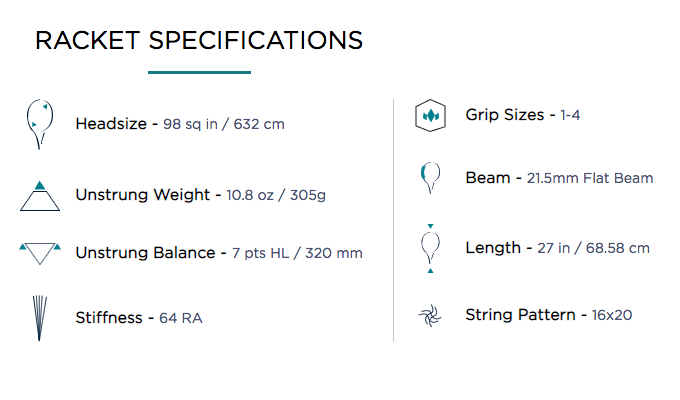Click the Grip Sizes hexagon icon
The width and height of the screenshot is (680, 400).
click(430, 115)
